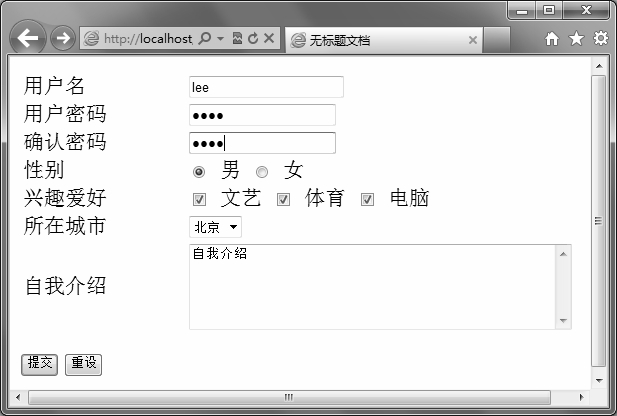Open the 北京 city dropdown
The width and height of the screenshot is (617, 416).
pyautogui.click(x=215, y=227)
